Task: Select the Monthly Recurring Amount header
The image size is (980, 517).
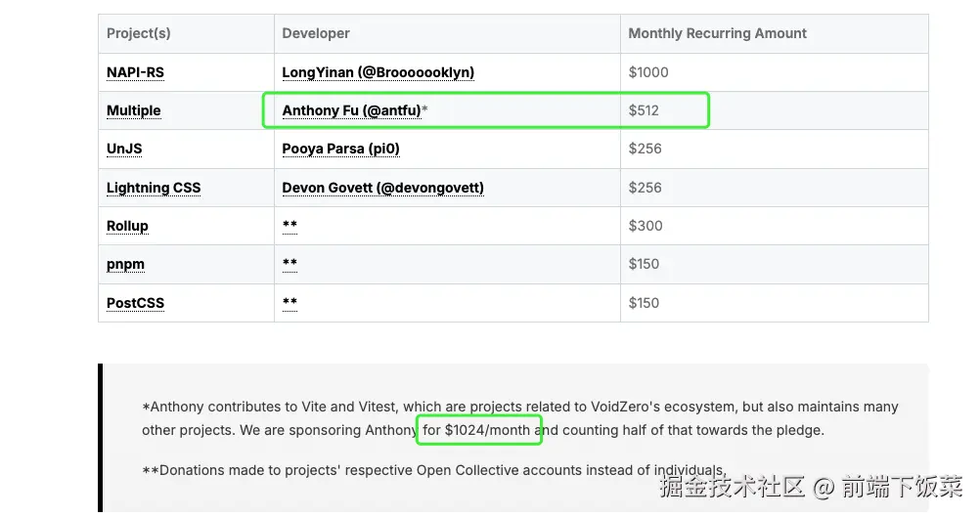Action: (x=717, y=33)
